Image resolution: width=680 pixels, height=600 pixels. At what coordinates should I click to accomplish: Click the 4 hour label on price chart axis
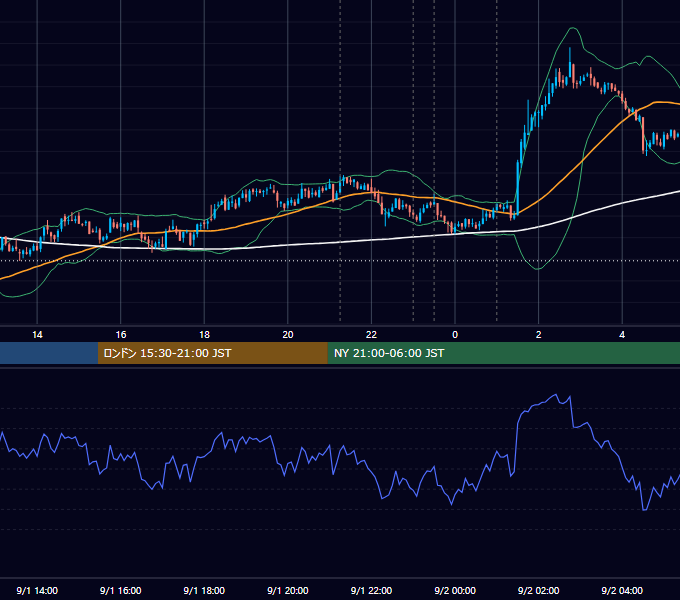click(x=622, y=335)
